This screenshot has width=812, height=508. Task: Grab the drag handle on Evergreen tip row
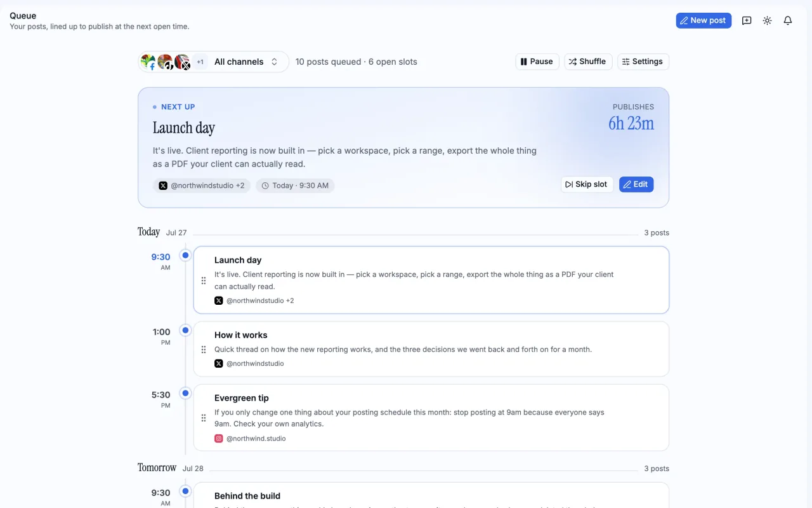click(x=204, y=418)
